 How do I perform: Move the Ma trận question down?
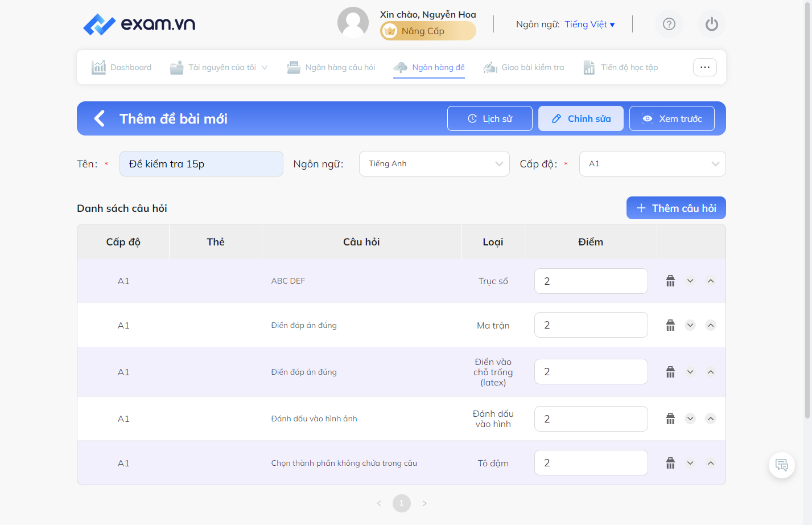(690, 325)
